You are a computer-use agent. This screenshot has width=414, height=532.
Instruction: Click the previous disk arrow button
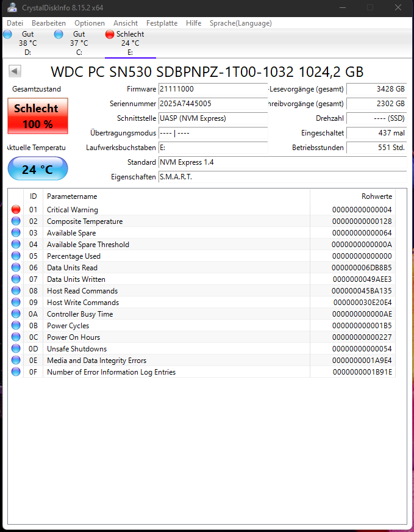coord(15,71)
